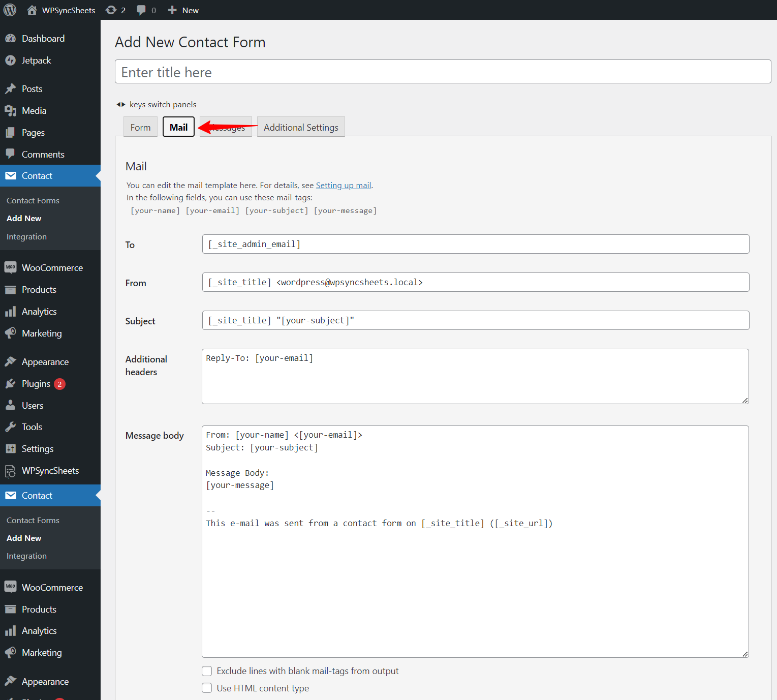Open the Media library menu
777x700 pixels.
[x=34, y=111]
